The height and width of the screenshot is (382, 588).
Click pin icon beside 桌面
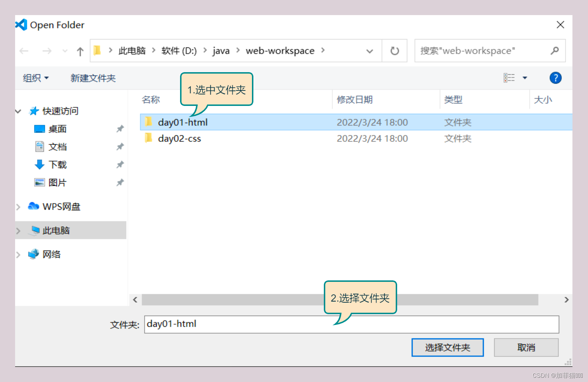click(120, 129)
